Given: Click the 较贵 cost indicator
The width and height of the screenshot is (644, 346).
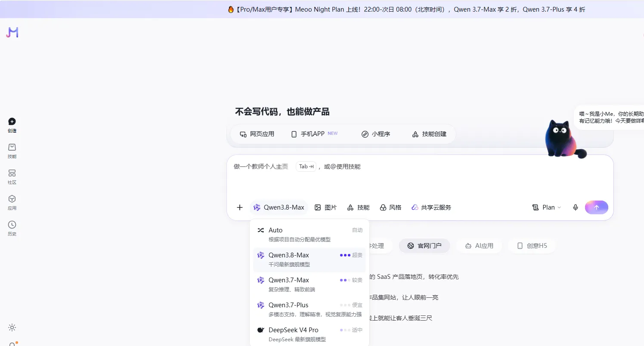Looking at the screenshot, I should coord(351,280).
